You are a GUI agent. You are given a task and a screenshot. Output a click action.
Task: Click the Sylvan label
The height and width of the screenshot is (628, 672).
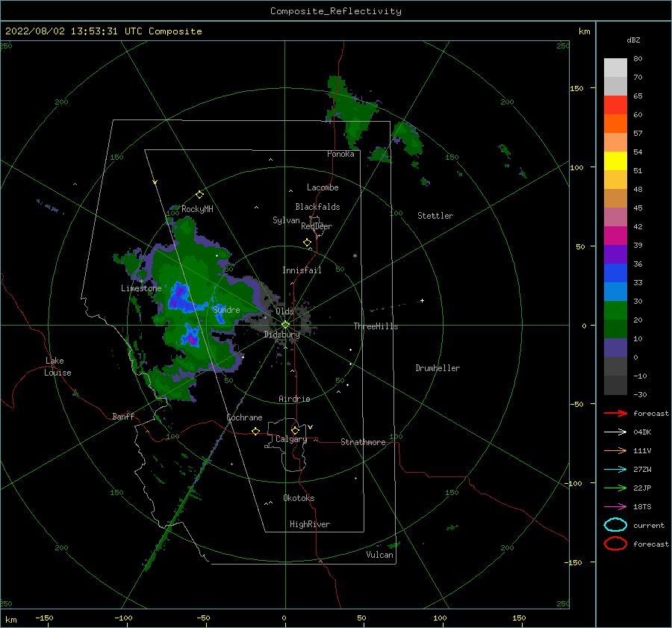(x=286, y=220)
